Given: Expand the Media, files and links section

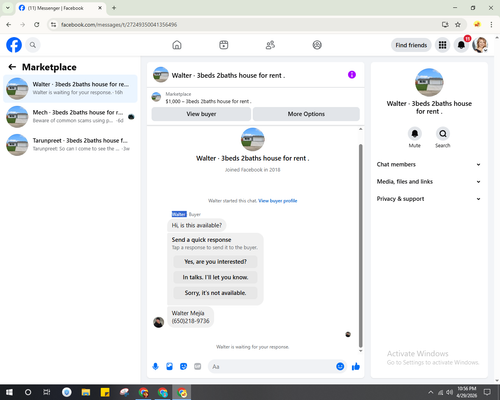Looking at the screenshot, I should coord(429,182).
